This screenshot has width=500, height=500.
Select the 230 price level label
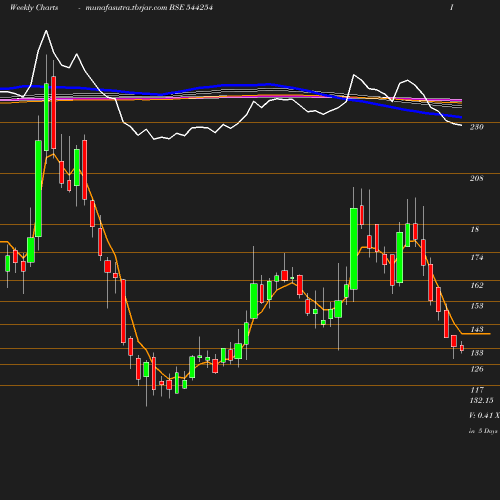[x=476, y=127]
